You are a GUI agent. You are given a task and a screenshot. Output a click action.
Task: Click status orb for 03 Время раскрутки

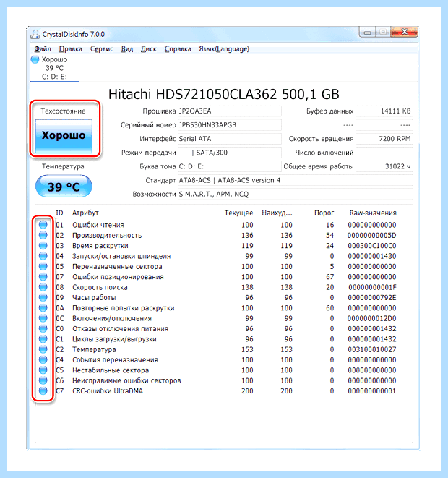[x=43, y=245]
